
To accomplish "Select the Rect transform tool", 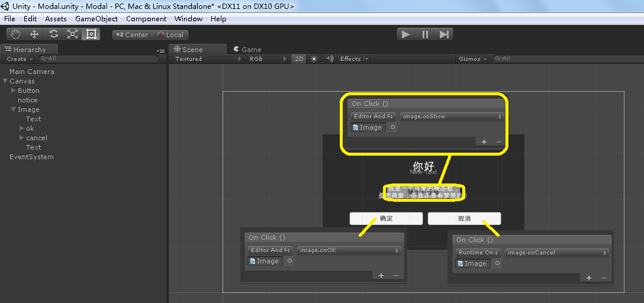I will (x=91, y=34).
